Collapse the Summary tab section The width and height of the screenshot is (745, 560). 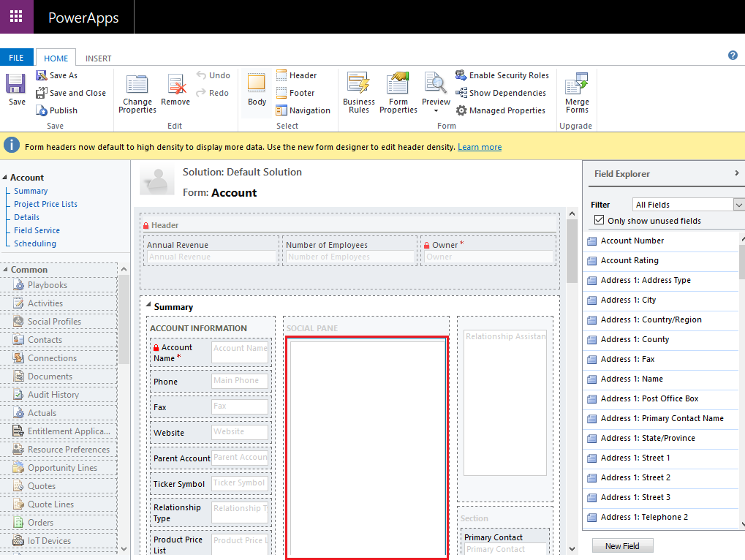pyautogui.click(x=148, y=306)
